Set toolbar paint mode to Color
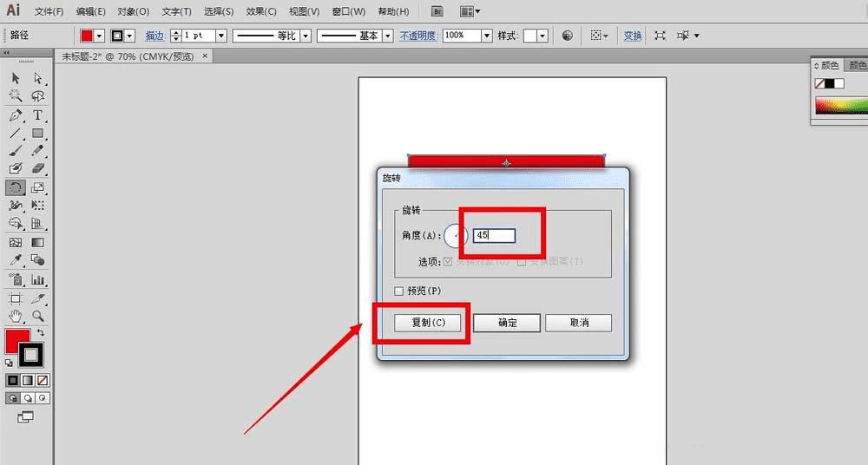 tap(12, 380)
